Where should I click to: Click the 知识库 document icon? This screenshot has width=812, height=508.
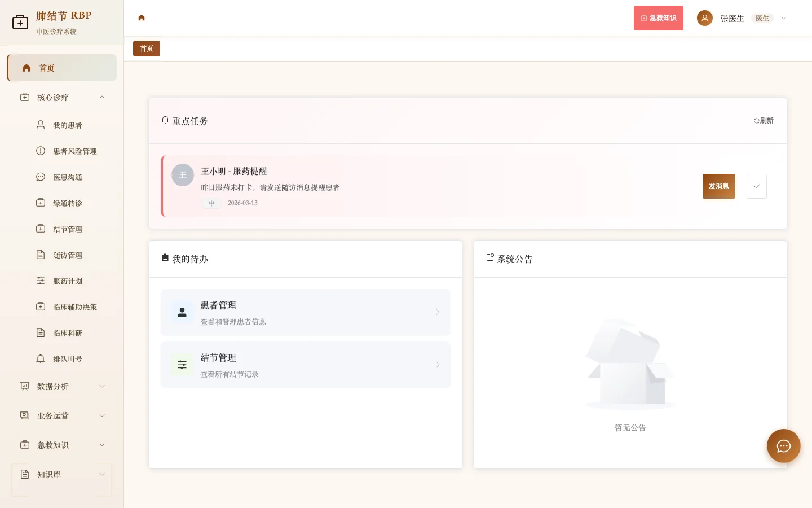(25, 474)
